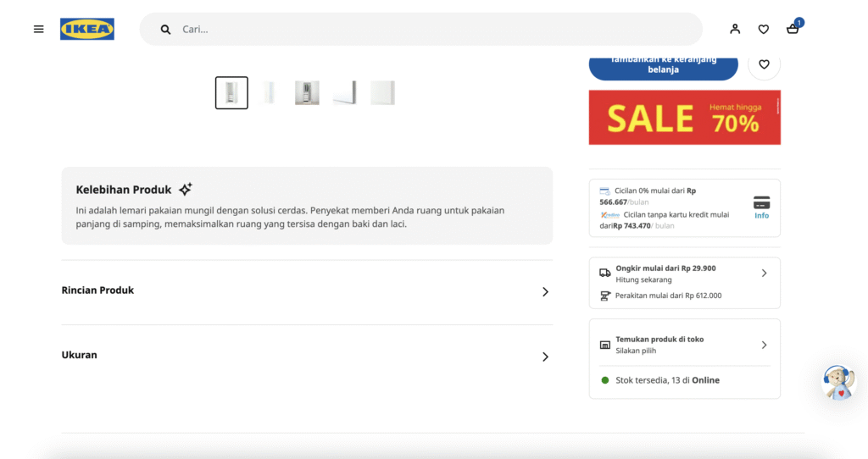The height and width of the screenshot is (459, 868).
Task: Click the Hitung sekarang shipping link
Action: coord(643,279)
